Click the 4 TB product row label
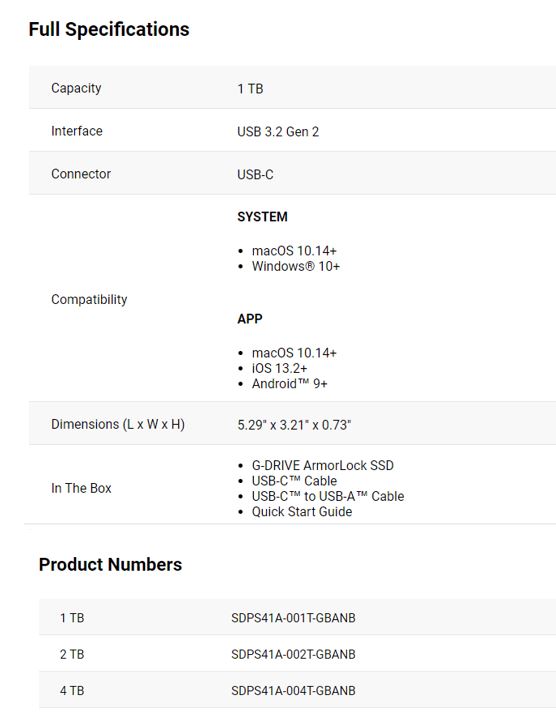556x722 pixels. click(x=72, y=690)
